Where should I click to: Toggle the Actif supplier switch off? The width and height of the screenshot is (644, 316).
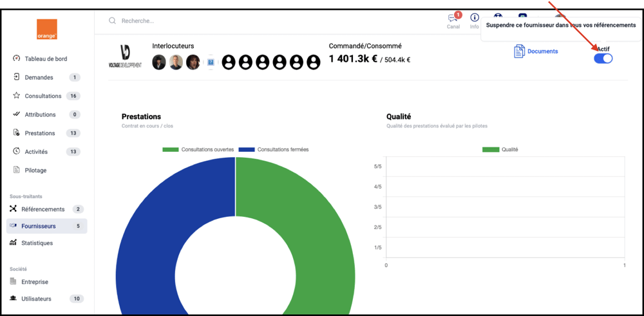pyautogui.click(x=603, y=59)
